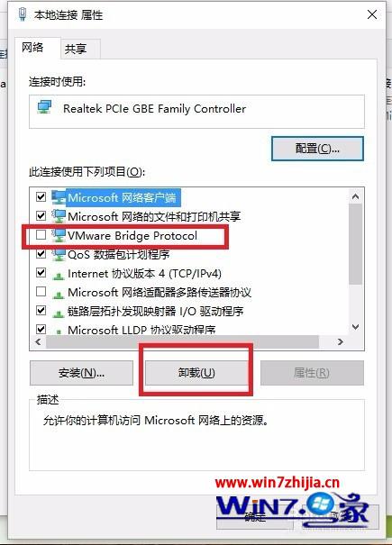
Task: Click the QoS 数据包计划程序 icon
Action: pyautogui.click(x=59, y=254)
